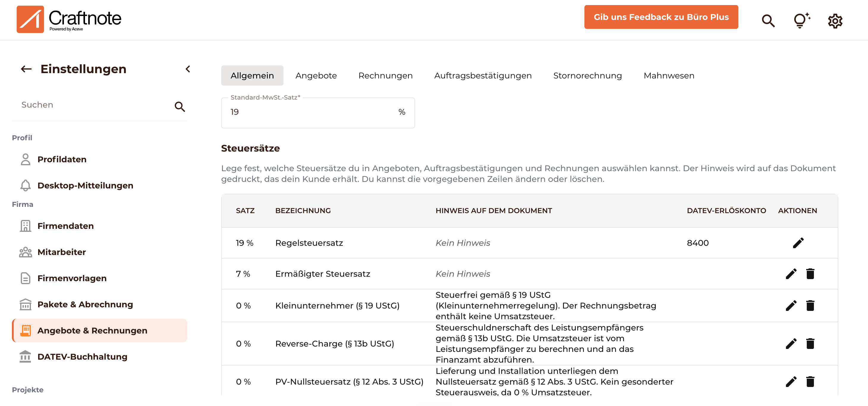Edit the PV-Nullsteuersatz row
Screen dimensions: 868x406
(791, 382)
